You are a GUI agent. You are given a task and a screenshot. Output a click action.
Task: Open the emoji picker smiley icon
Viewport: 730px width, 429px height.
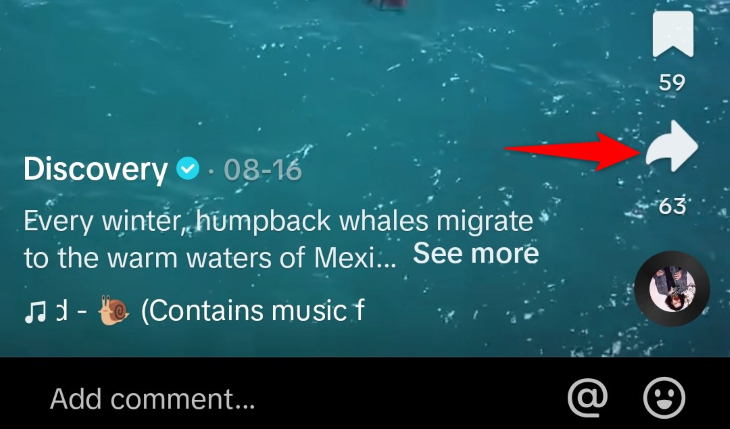click(x=664, y=398)
